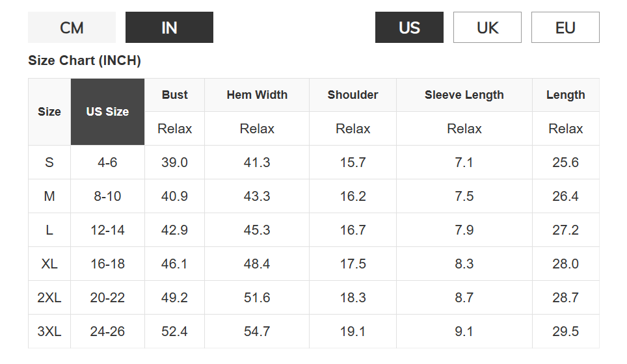Viewport: 627px width, 364px height.
Task: Select the IN unit toggle
Action: click(x=169, y=27)
